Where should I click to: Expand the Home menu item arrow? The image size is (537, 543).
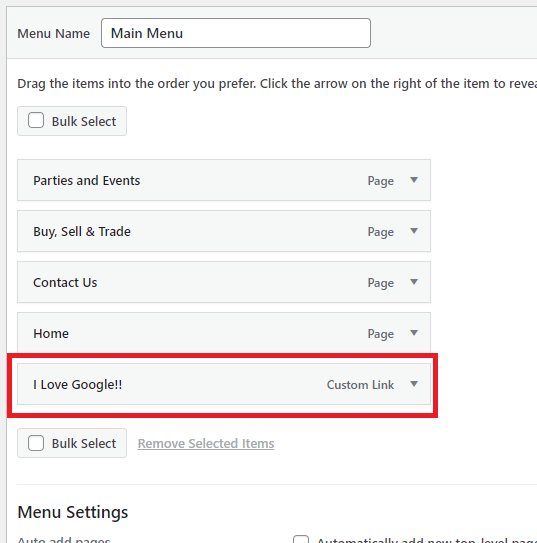coord(414,333)
